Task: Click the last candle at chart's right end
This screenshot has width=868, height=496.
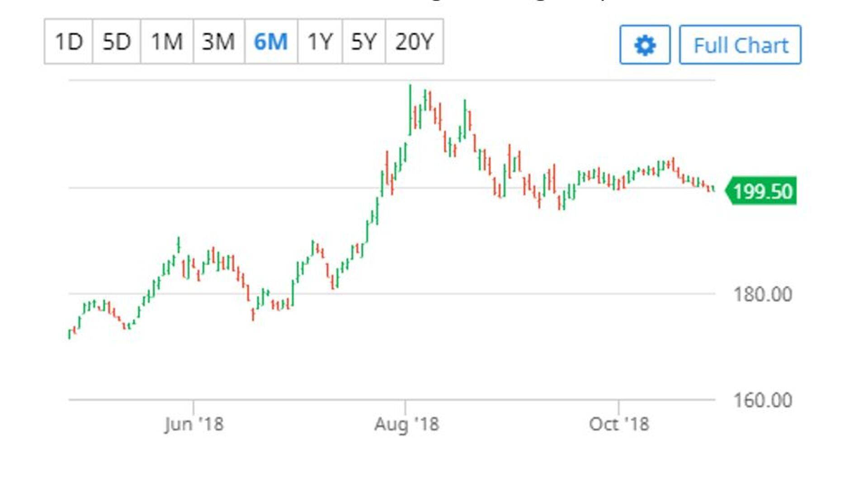Action: (x=713, y=188)
